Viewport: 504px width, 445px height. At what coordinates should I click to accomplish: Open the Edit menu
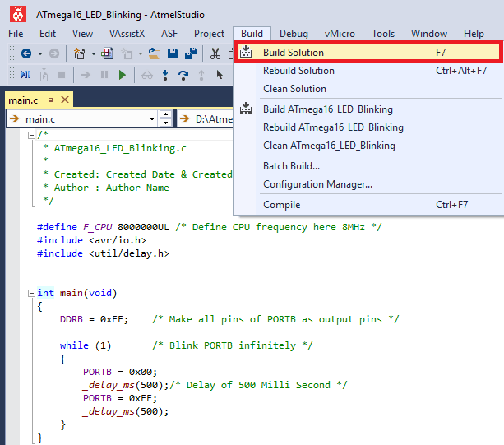point(48,34)
